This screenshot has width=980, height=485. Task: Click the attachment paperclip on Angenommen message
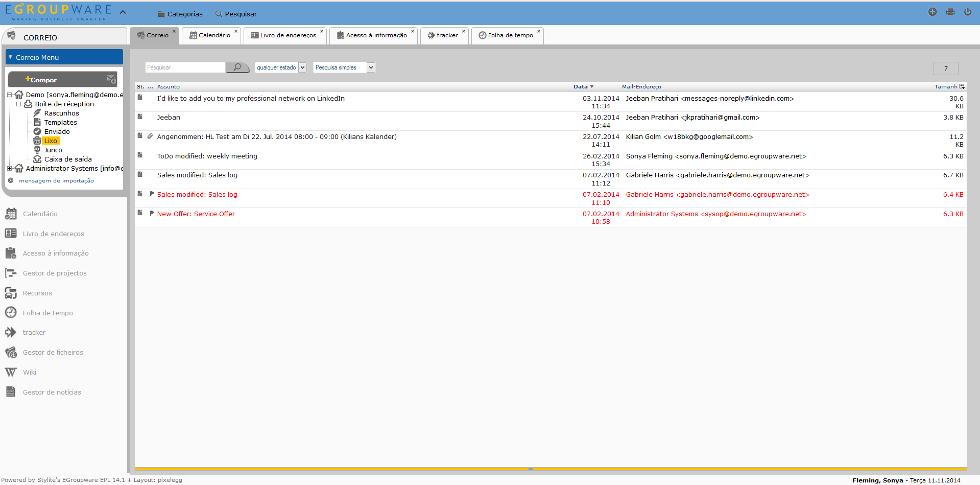[150, 136]
